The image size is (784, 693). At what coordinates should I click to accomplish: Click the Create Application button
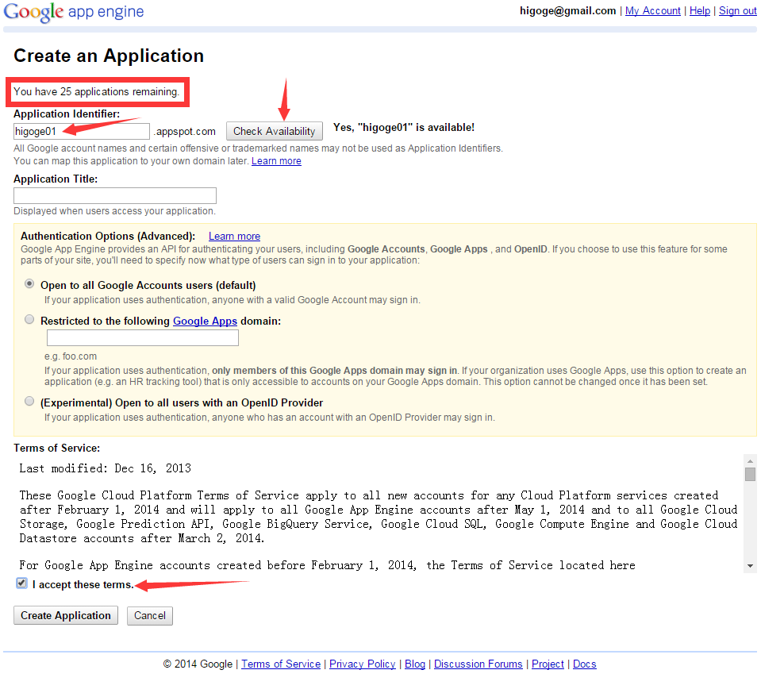pyautogui.click(x=66, y=615)
